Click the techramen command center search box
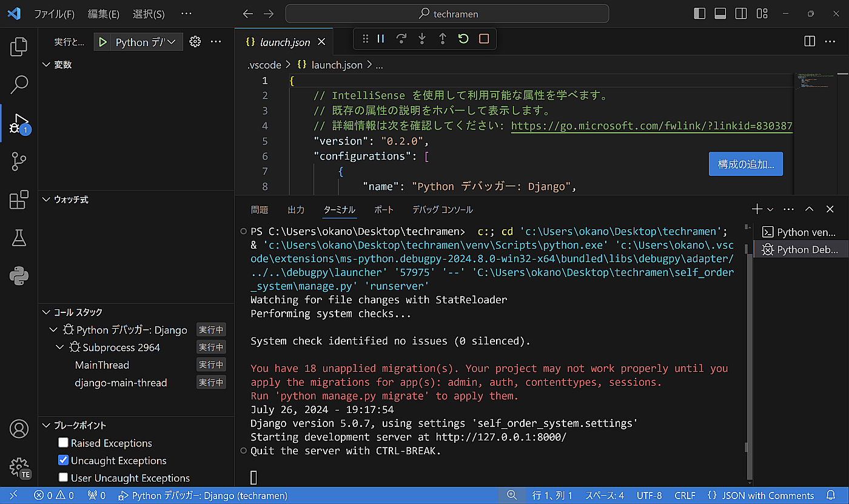849x504 pixels. [x=447, y=13]
